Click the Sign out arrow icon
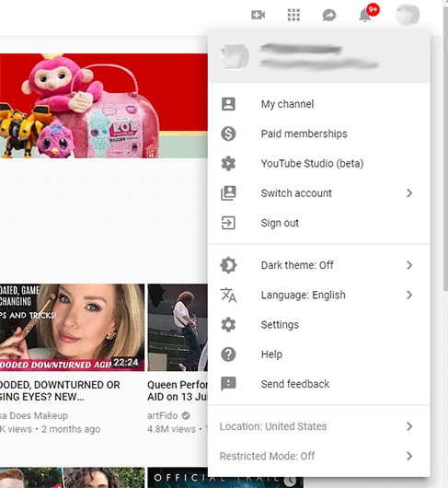This screenshot has height=488, width=448. pos(228,223)
